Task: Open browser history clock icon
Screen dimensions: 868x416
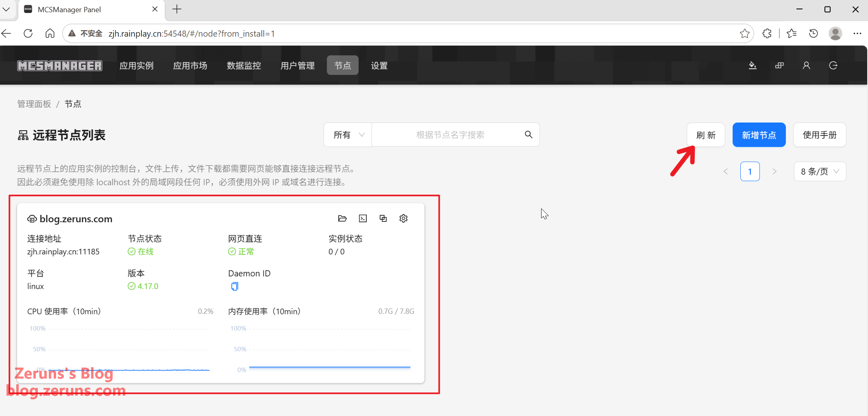Action: (814, 33)
